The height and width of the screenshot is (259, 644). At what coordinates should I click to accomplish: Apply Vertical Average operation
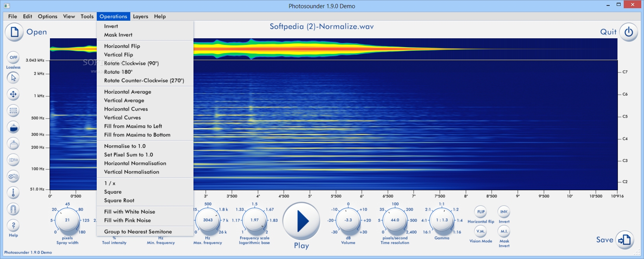tap(145, 100)
